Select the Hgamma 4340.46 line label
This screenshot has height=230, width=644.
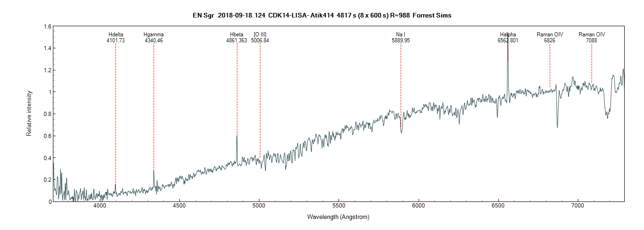click(x=154, y=38)
